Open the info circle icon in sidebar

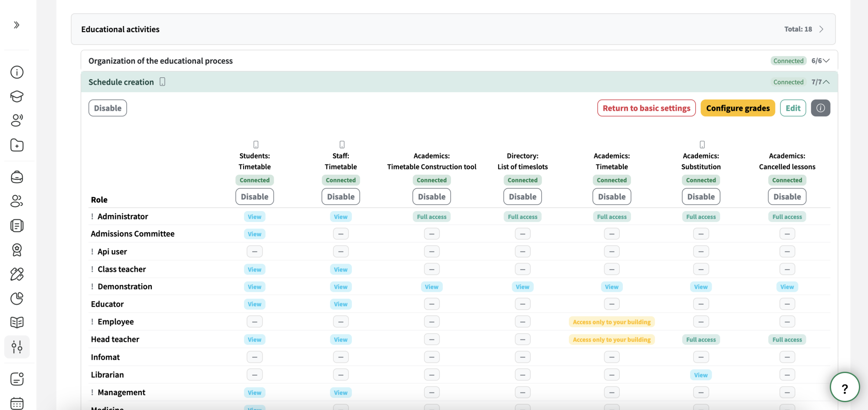pyautogui.click(x=17, y=72)
